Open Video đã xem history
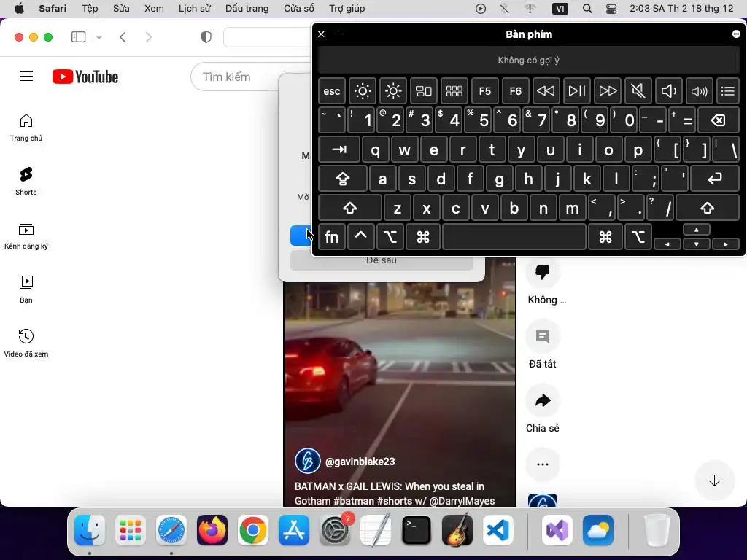 pos(26,343)
